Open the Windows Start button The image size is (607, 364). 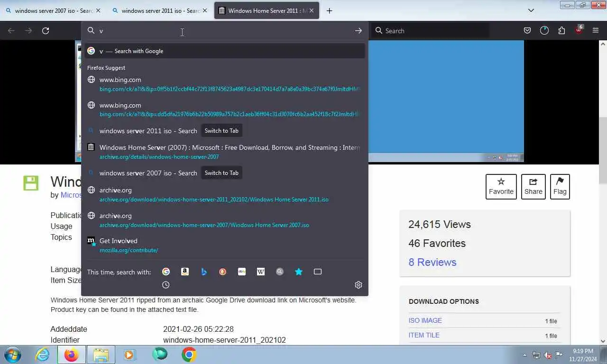12,355
